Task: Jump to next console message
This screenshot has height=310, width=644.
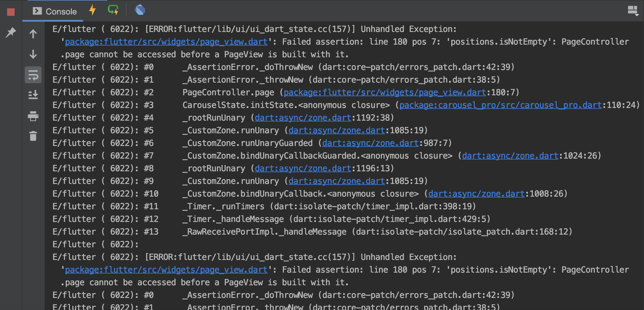Action: [33, 54]
